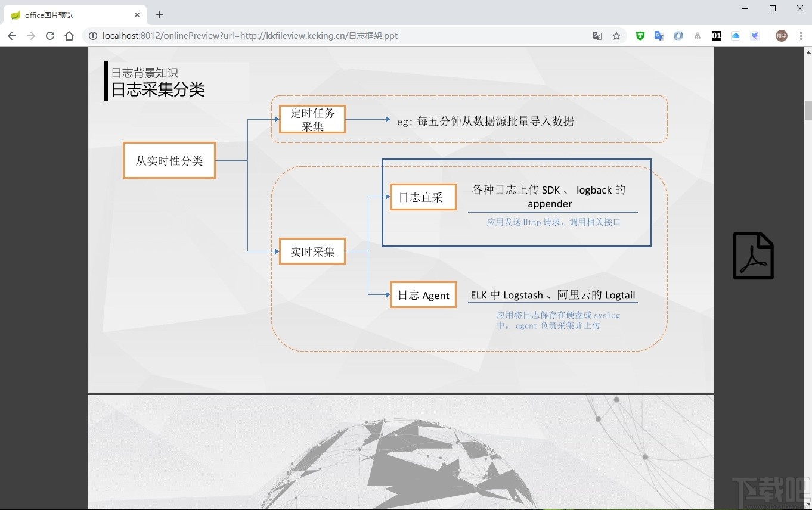Click the forward navigation arrow
The height and width of the screenshot is (510, 812).
point(31,35)
